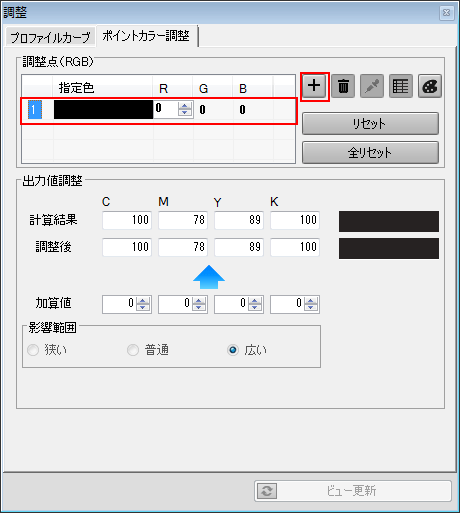Decrease 加算値 M with down arrow
460x513 pixels.
199,307
